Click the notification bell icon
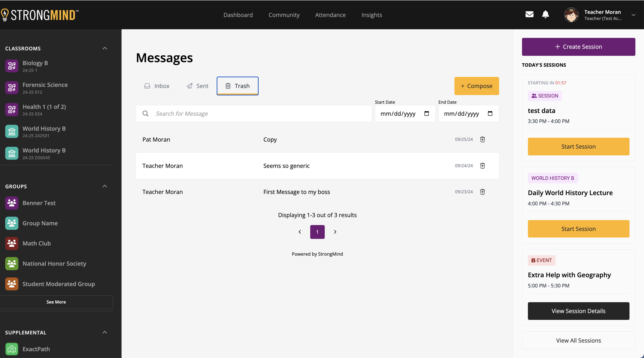 pos(545,14)
